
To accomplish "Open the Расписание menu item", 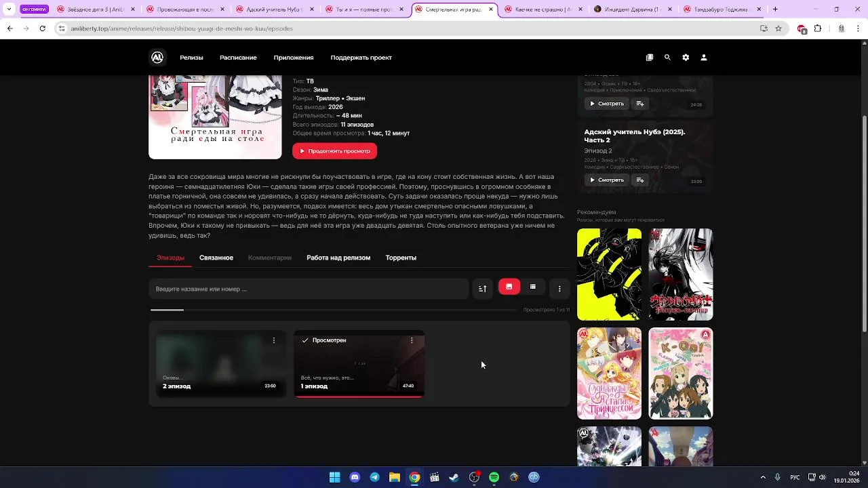I will tap(238, 58).
